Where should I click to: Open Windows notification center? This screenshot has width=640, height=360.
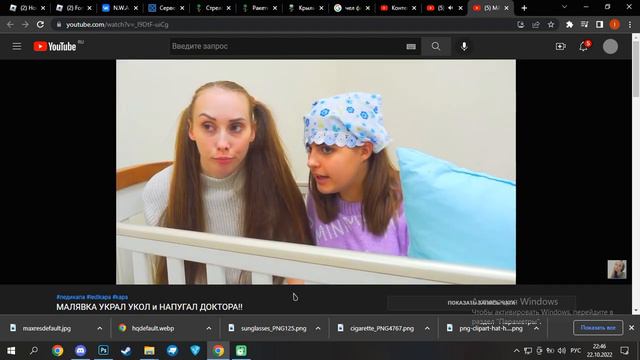click(x=624, y=351)
